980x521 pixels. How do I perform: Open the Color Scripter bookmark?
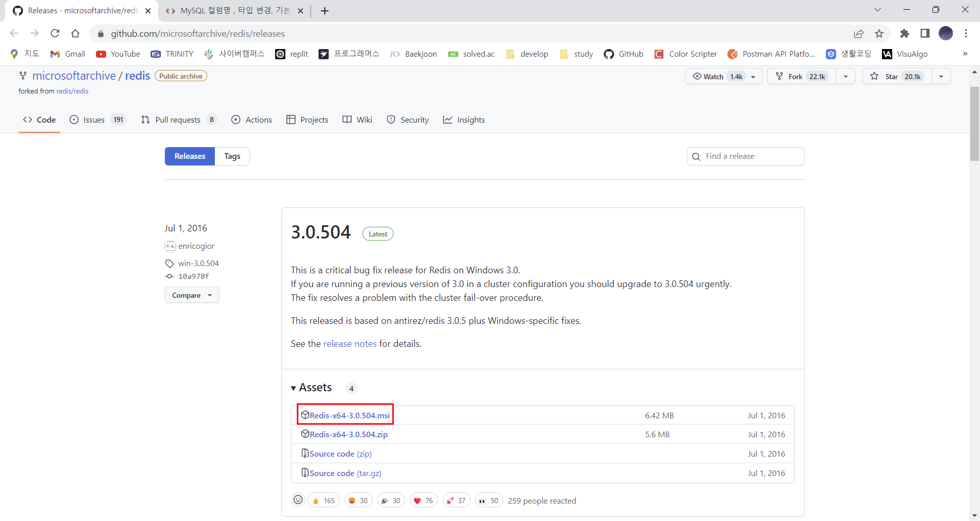(x=685, y=54)
